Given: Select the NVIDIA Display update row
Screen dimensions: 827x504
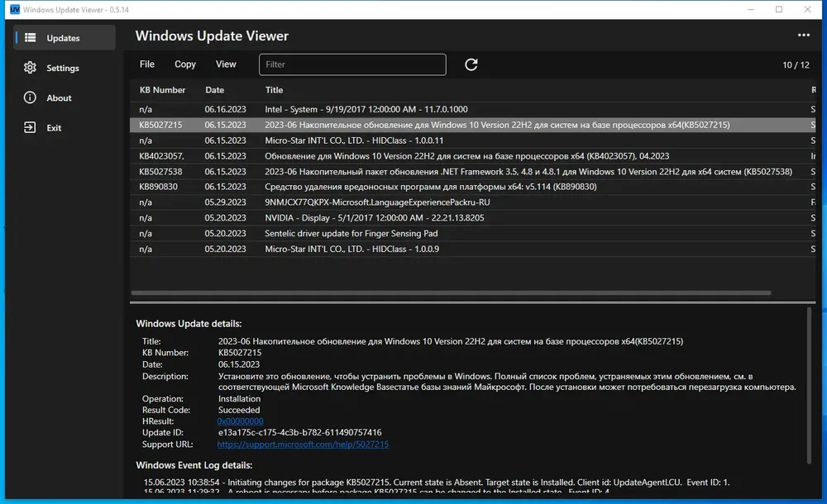Looking at the screenshot, I should [x=472, y=218].
